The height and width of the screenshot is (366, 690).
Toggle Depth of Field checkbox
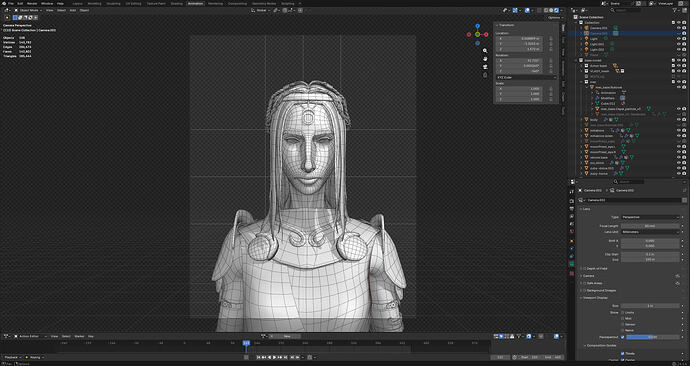coord(584,268)
